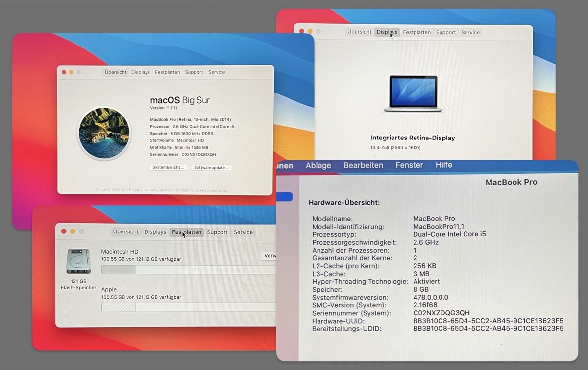
Task: Minimize the Macintosh HD storage window
Action: click(73, 231)
